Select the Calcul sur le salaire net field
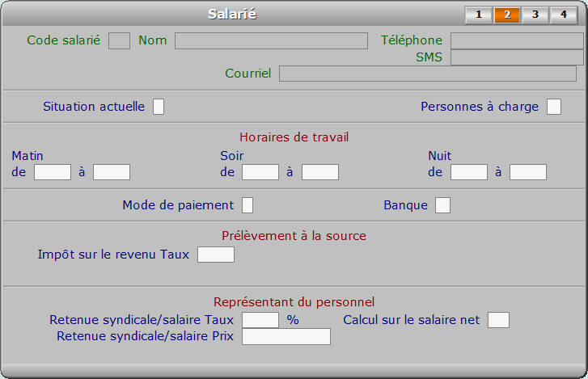The image size is (588, 379). point(499,320)
